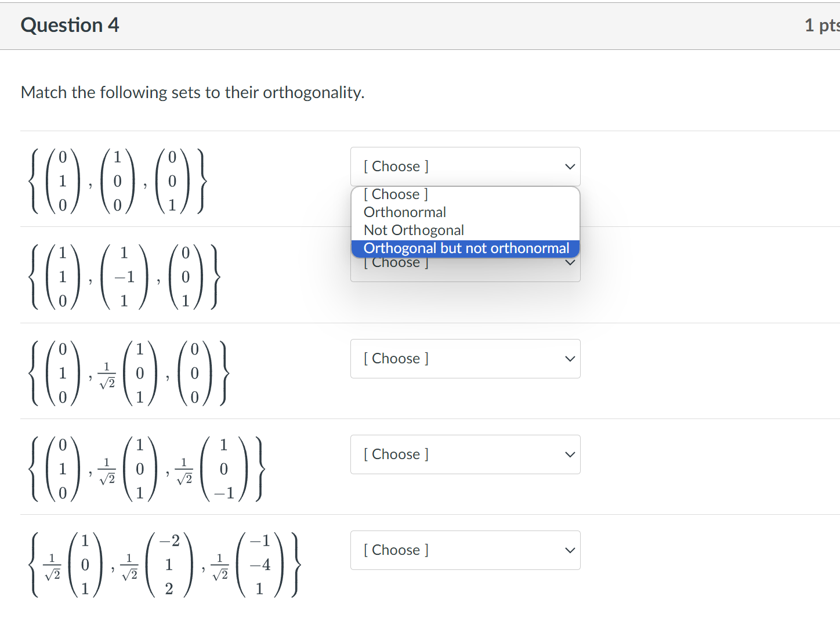This screenshot has width=840, height=628.
Task: Open the first matching dropdown
Action: click(465, 167)
